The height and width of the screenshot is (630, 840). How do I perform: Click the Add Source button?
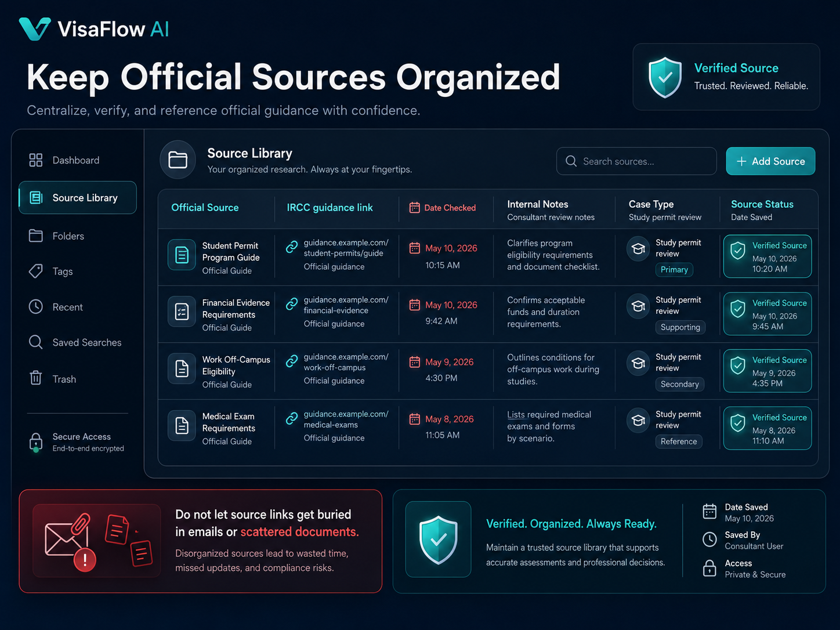pyautogui.click(x=770, y=161)
